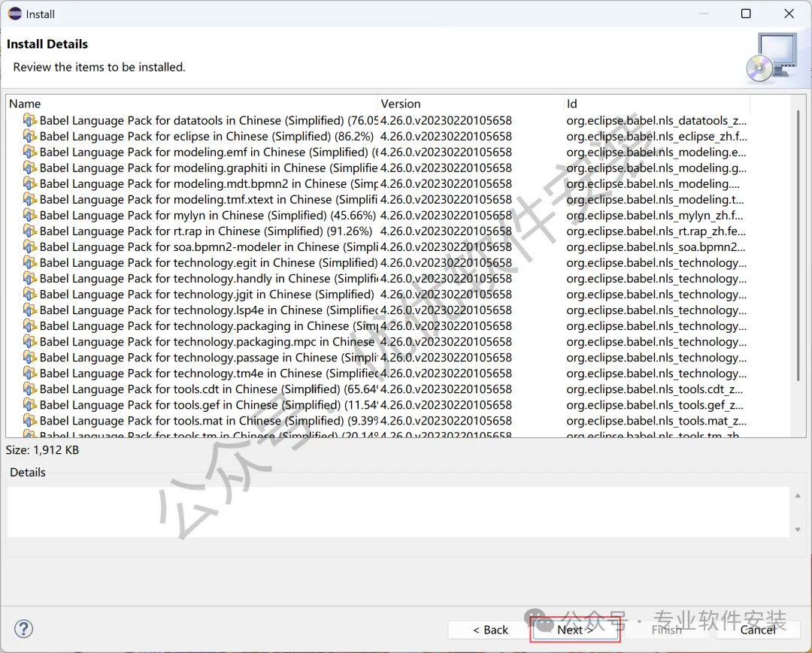The width and height of the screenshot is (812, 653).
Task: Click Id org.eclipse.babel.nls_tools.gef_z...
Action: 655,404
